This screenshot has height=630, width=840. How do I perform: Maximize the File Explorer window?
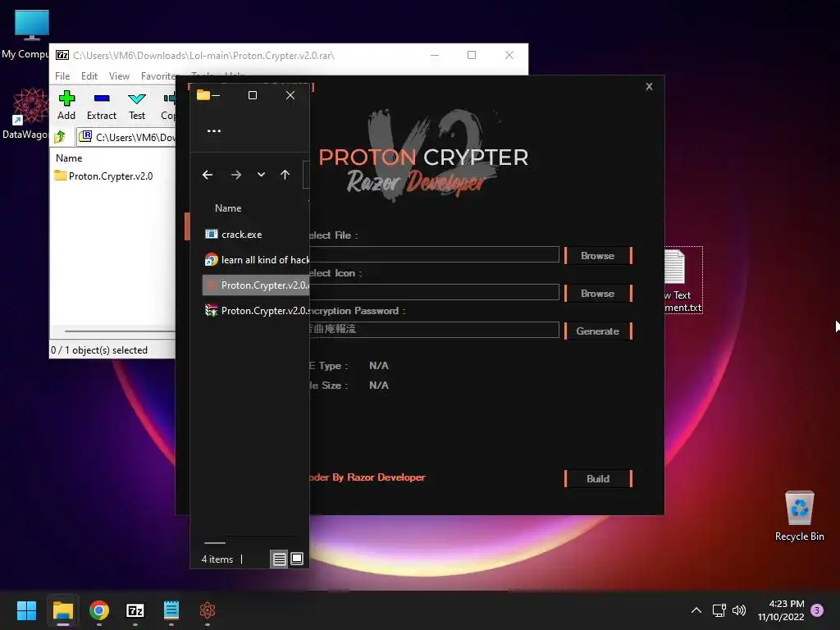click(253, 95)
